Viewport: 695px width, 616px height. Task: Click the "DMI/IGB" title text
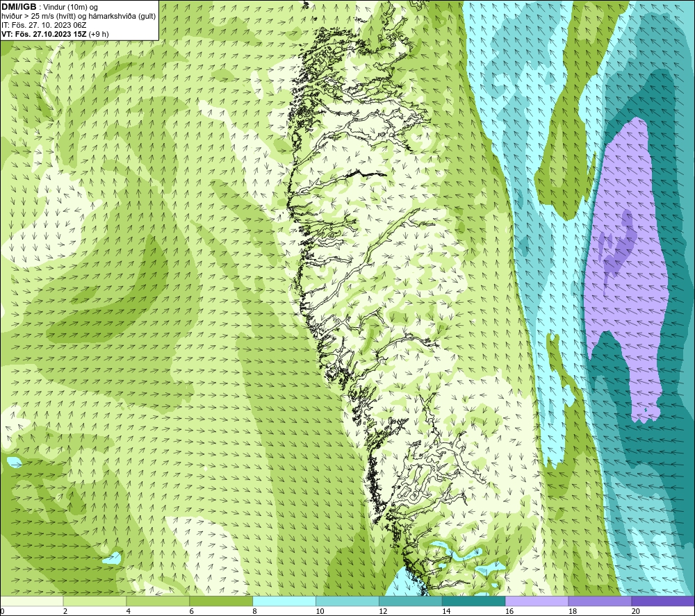(x=19, y=7)
